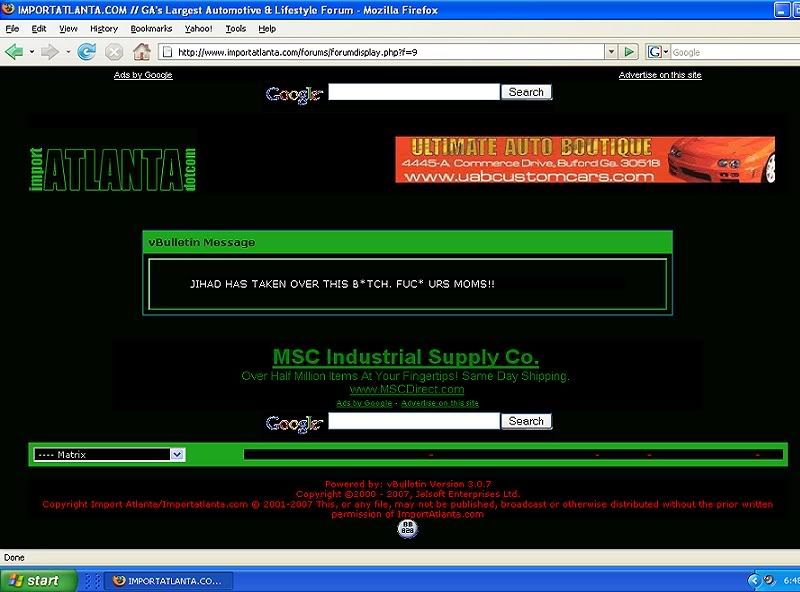Go to the Home page icon
The height and width of the screenshot is (592, 800).
pyautogui.click(x=141, y=51)
